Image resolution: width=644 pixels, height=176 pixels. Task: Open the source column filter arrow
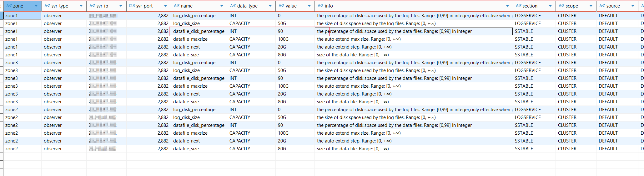pos(633,6)
